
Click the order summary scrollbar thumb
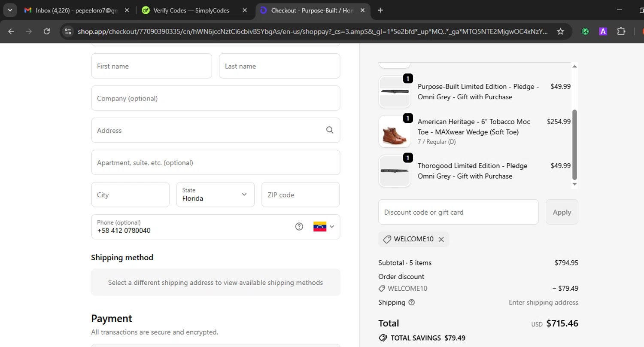[574, 145]
